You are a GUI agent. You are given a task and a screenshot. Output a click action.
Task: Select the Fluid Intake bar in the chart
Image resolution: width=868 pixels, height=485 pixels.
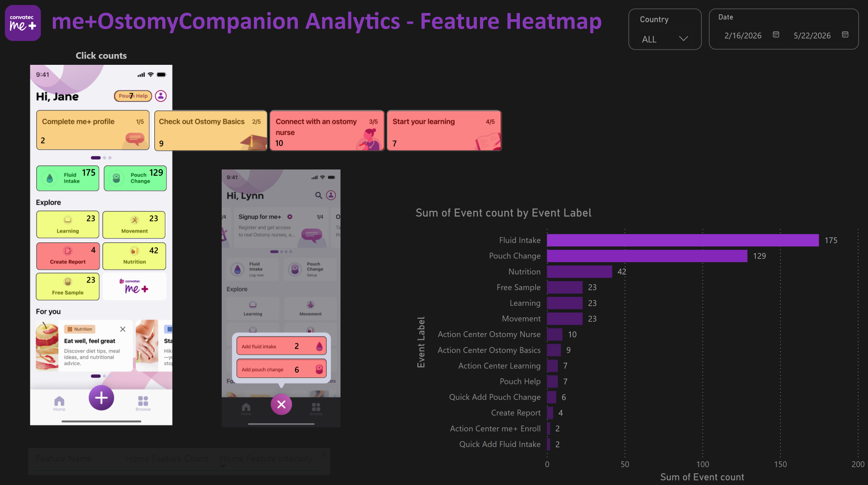point(683,240)
